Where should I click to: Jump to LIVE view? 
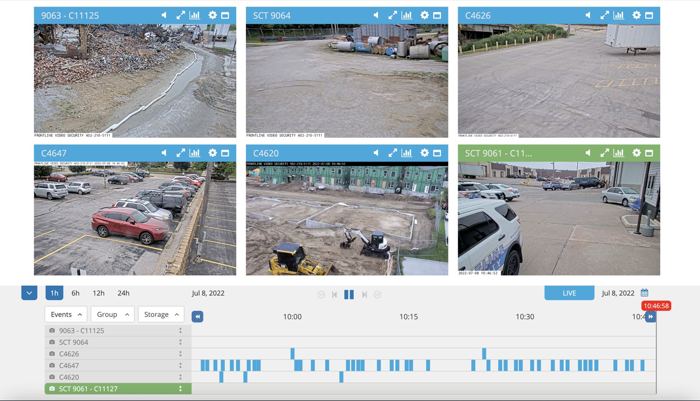click(x=569, y=293)
